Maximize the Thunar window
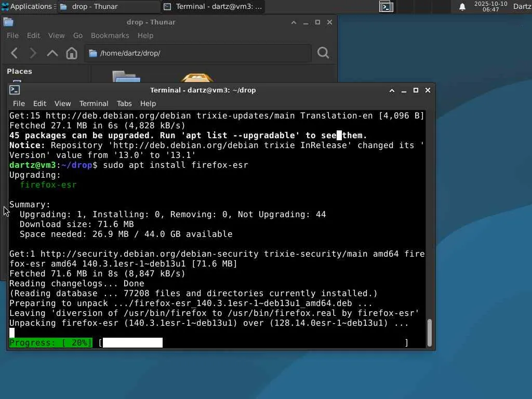This screenshot has width=532, height=399. 317,22
